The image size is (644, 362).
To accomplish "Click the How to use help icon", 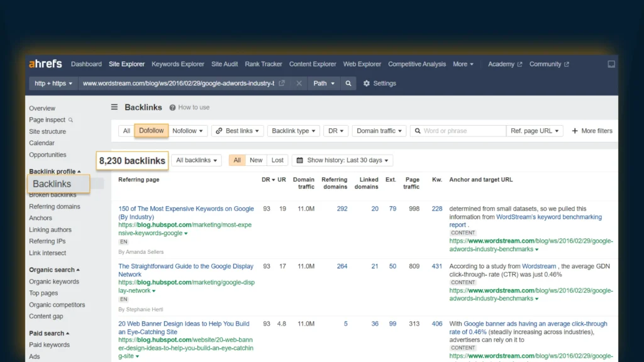I will pyautogui.click(x=172, y=107).
